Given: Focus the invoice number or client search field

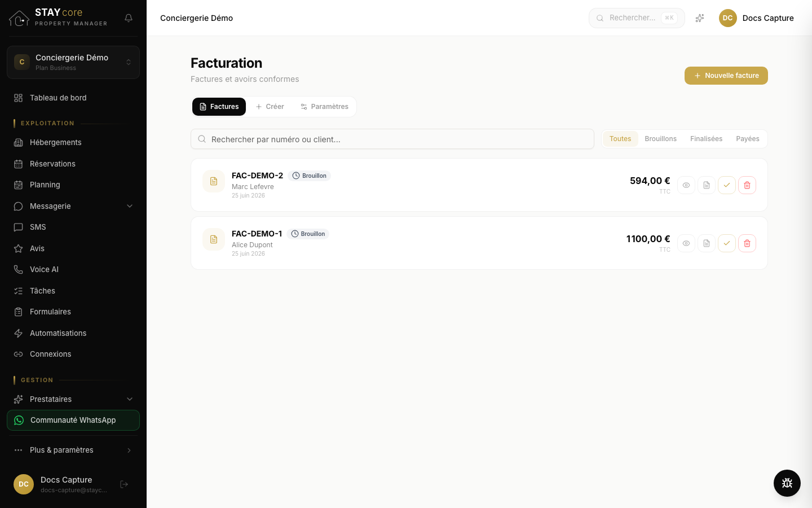Looking at the screenshot, I should point(392,139).
